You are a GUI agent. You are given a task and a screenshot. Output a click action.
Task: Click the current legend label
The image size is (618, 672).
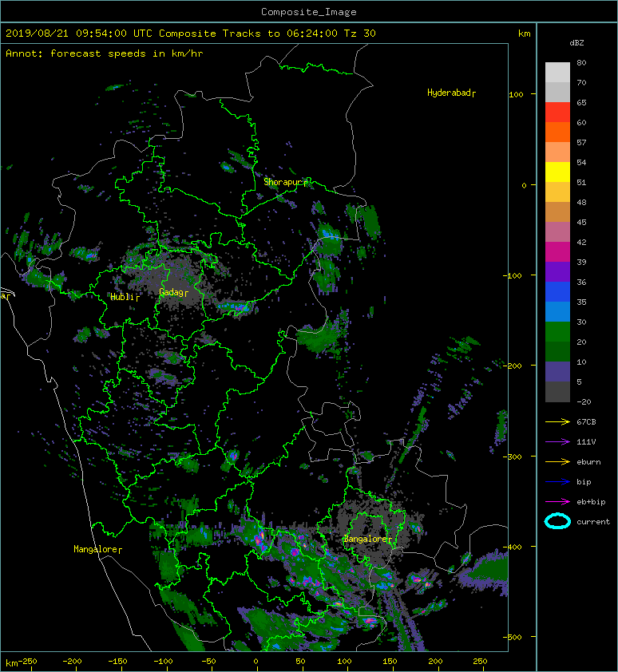(x=593, y=522)
